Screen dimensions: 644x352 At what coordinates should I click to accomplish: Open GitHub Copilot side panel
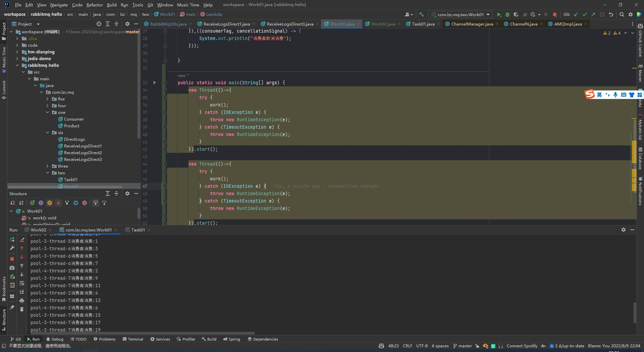640,40
